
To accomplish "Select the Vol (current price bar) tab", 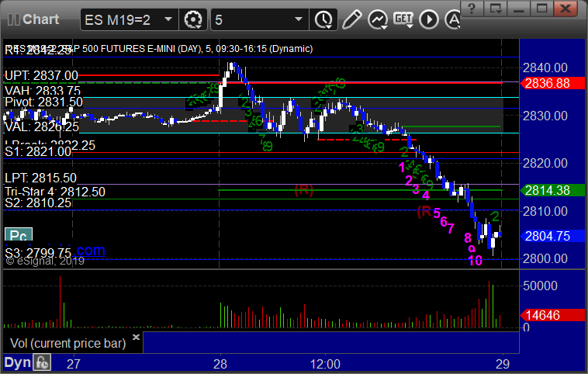I will [x=67, y=343].
